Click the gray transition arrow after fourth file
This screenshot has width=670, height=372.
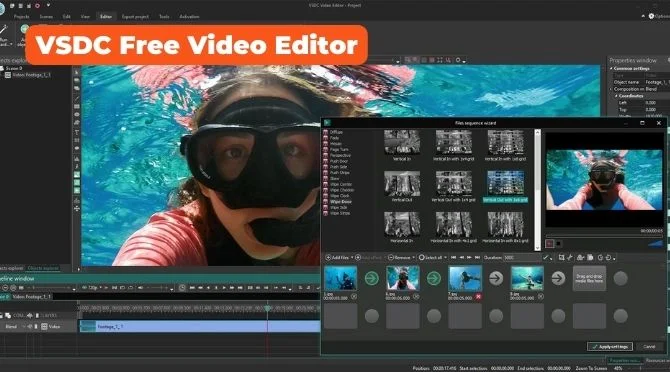558,278
